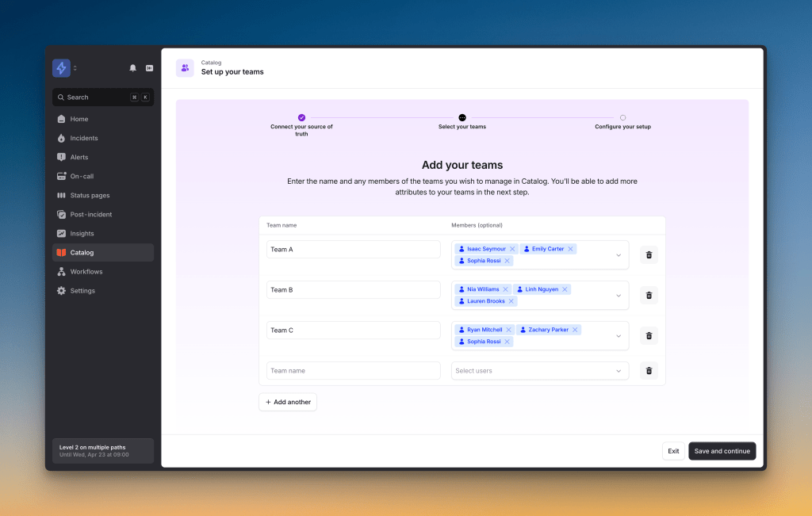Delete the Team A row with trash icon

click(648, 254)
